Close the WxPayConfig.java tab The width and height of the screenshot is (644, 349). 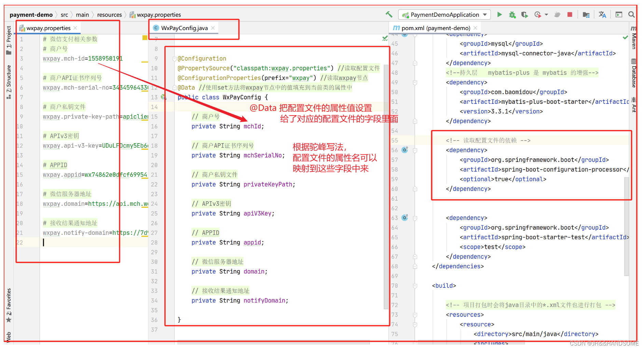pos(213,28)
